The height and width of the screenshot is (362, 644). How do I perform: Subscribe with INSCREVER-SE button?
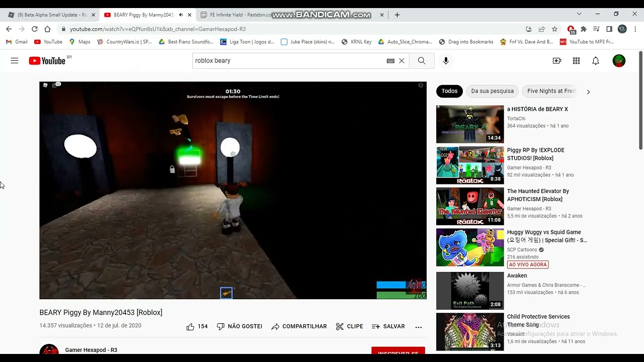398,351
